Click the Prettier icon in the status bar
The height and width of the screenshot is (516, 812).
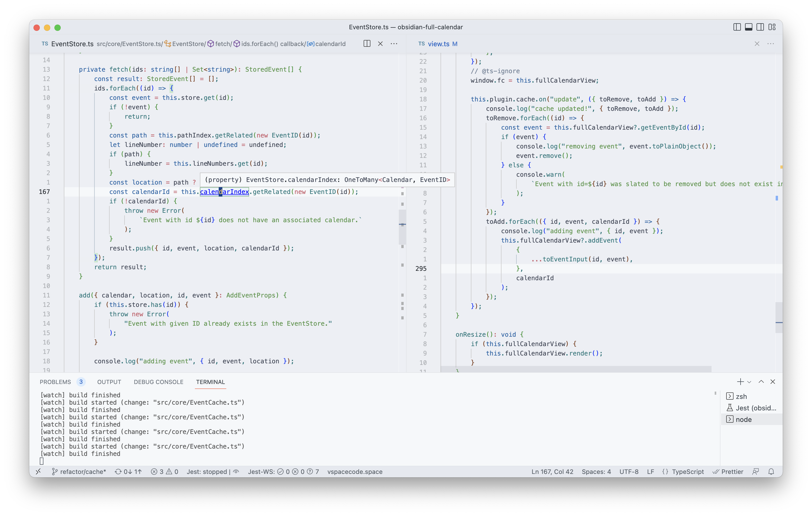coord(716,472)
